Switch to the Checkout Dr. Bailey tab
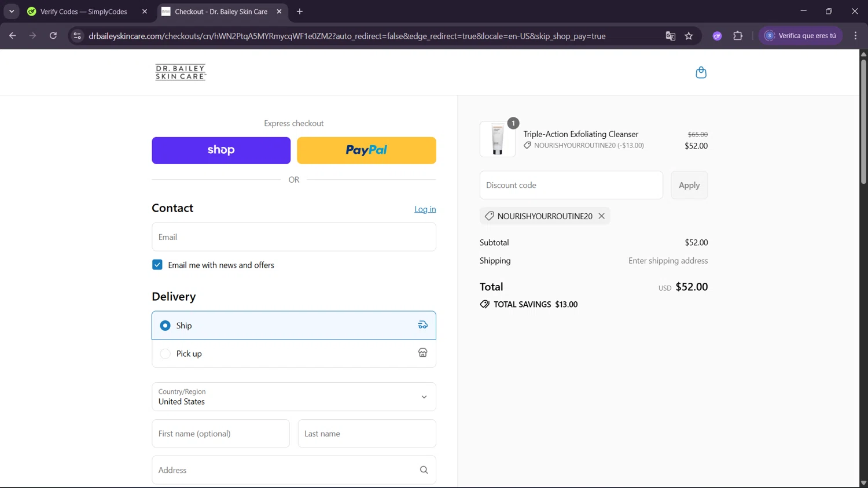This screenshot has height=488, width=868. coord(220,12)
